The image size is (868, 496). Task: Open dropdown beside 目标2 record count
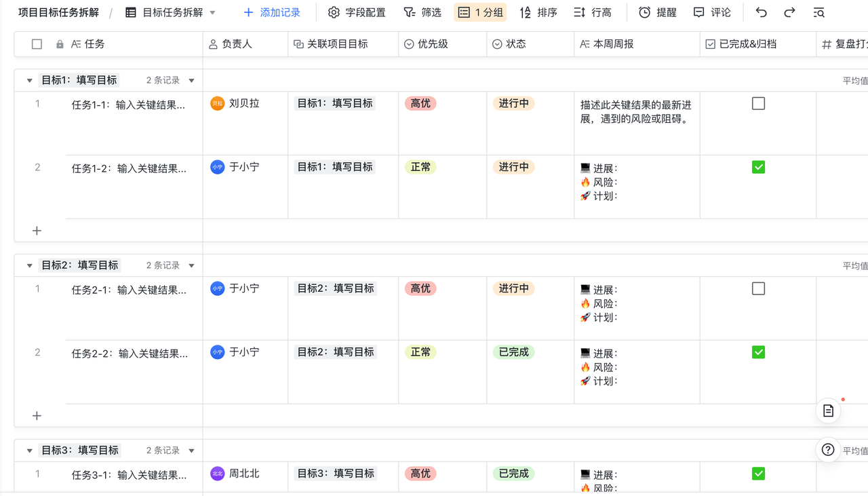pyautogui.click(x=192, y=265)
